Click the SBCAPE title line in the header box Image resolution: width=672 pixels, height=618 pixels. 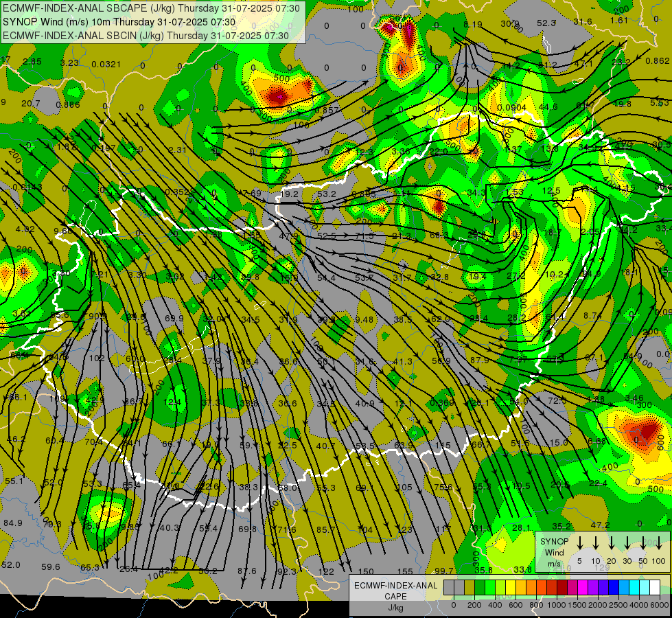[152, 8]
